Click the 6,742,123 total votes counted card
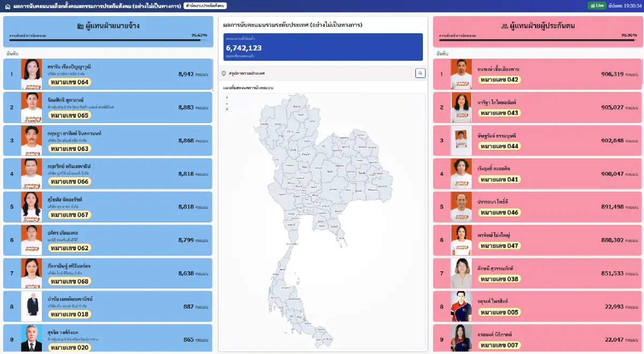 pos(323,47)
